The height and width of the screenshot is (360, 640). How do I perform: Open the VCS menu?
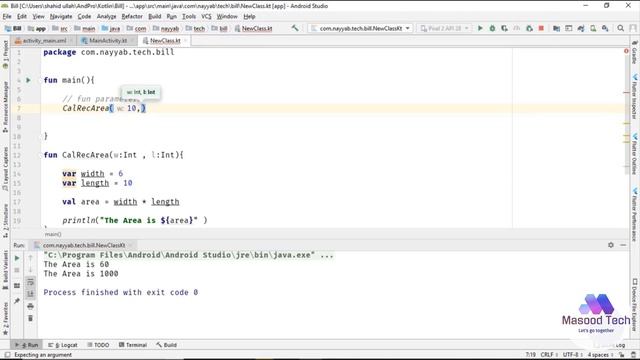(206, 16)
